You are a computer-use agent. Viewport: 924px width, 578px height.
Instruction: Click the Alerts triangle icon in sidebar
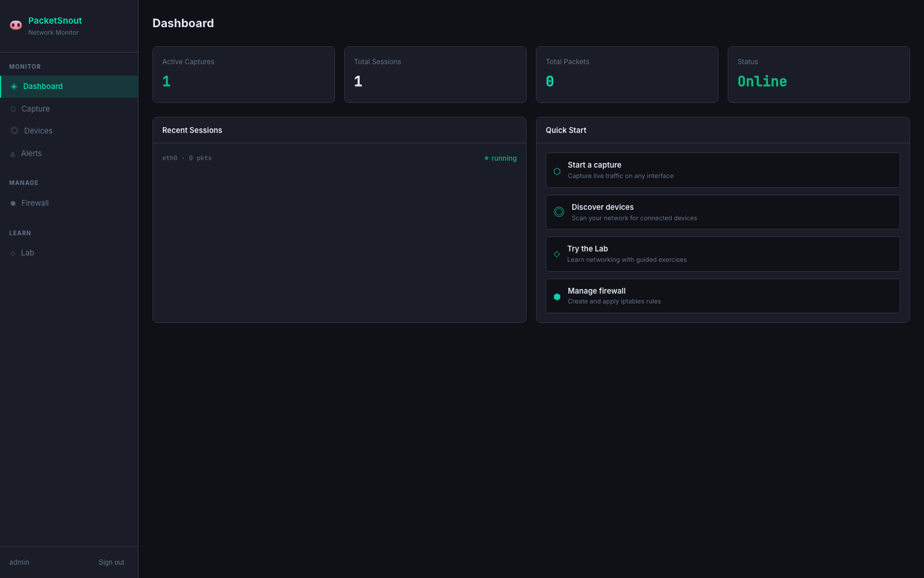(x=13, y=154)
